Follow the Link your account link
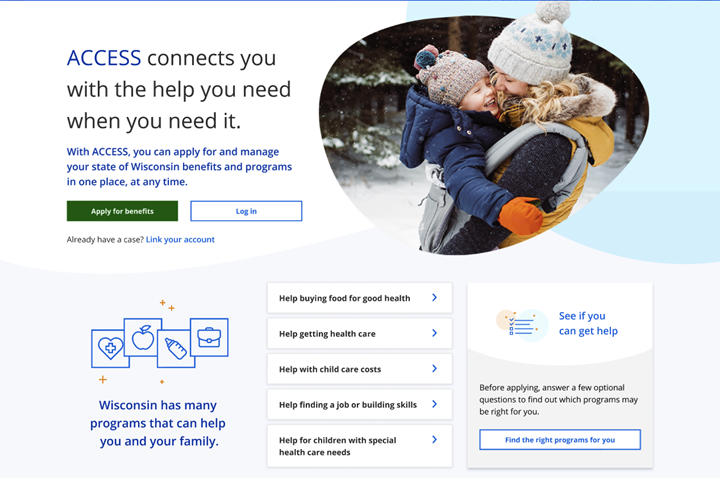The height and width of the screenshot is (478, 720). 180,239
